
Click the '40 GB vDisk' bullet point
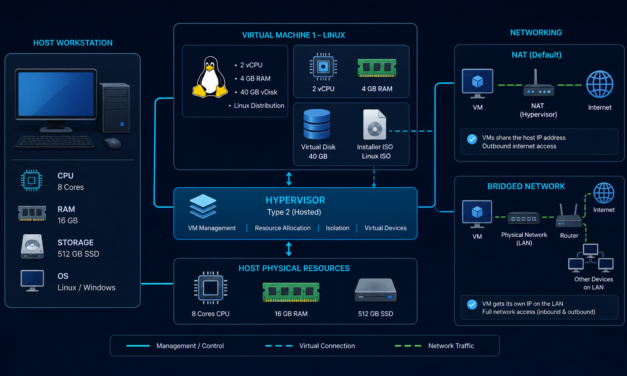pyautogui.click(x=256, y=92)
